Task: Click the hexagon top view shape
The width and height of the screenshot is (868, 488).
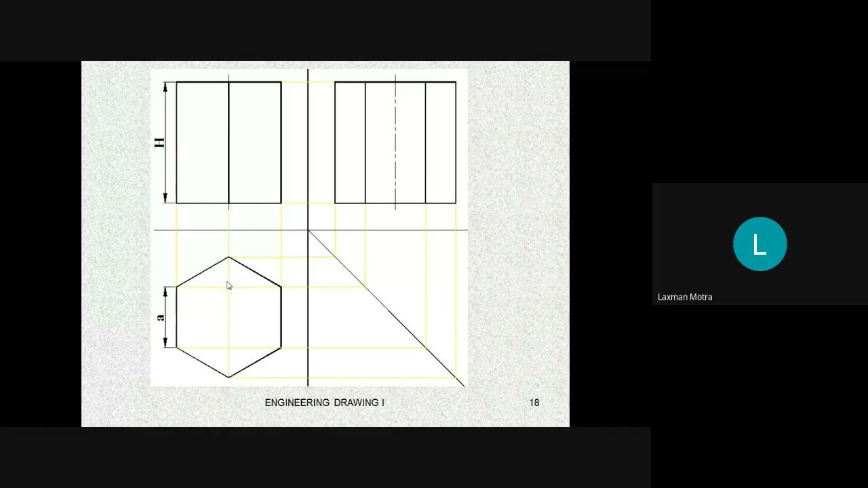Action: point(229,317)
